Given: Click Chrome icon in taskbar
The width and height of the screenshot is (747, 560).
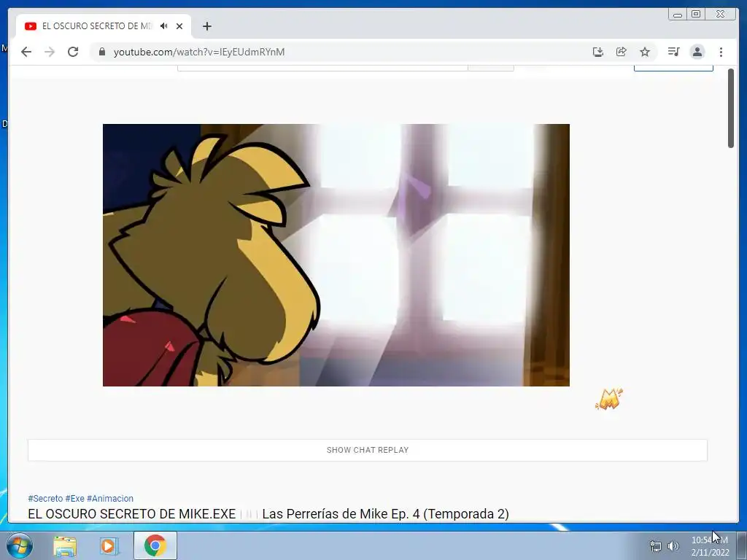Looking at the screenshot, I should pyautogui.click(x=155, y=545).
